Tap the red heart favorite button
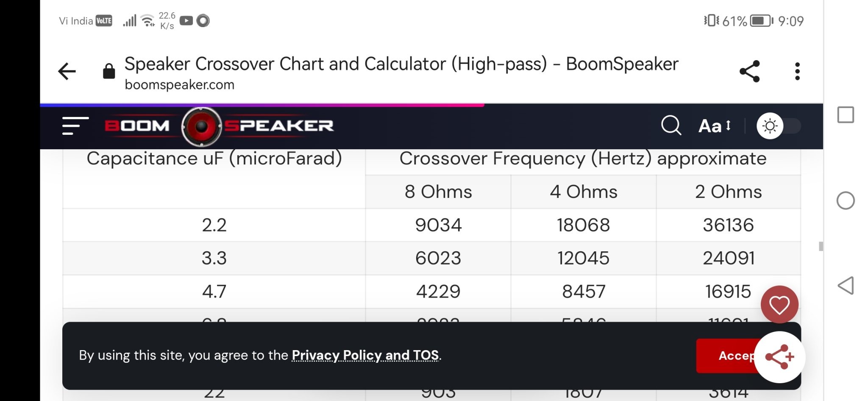 [x=779, y=304]
